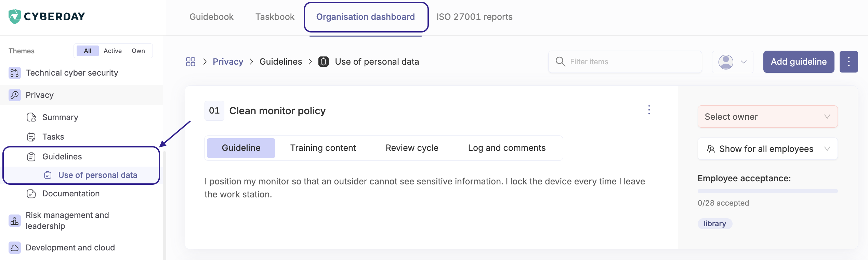Viewport: 868px width, 260px height.
Task: Switch to the Log and comments tab
Action: (x=507, y=148)
